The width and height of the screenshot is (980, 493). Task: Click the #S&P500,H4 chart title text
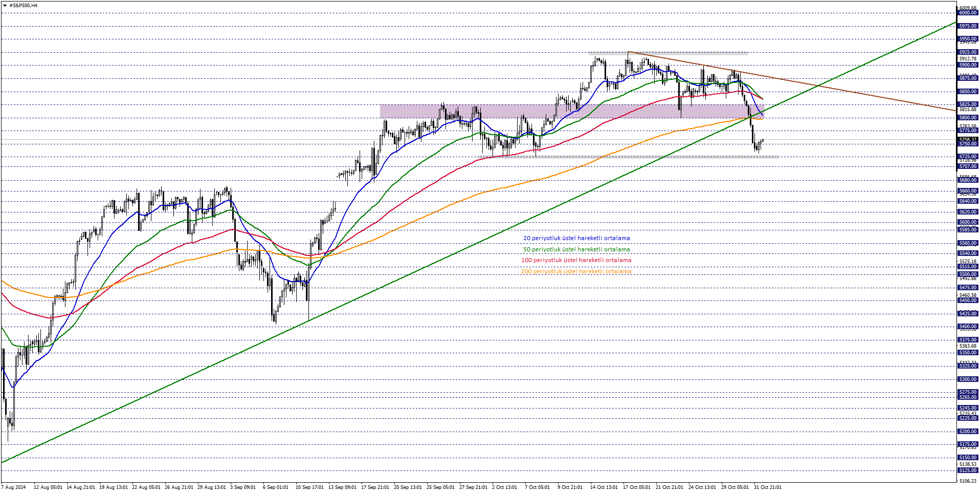click(23, 6)
